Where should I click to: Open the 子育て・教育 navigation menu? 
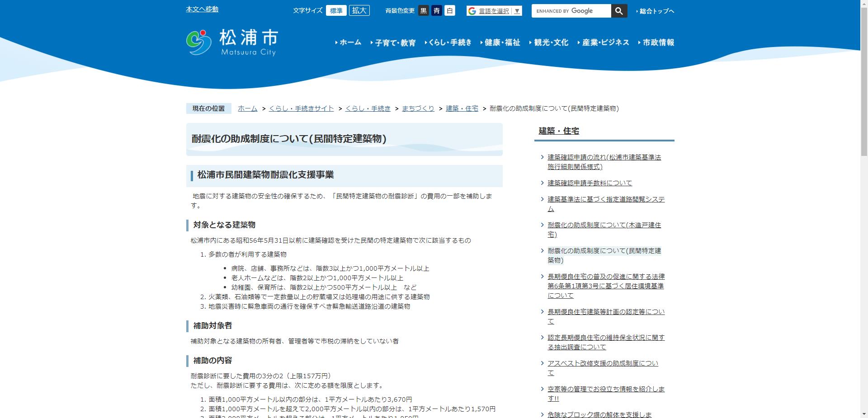pos(395,42)
